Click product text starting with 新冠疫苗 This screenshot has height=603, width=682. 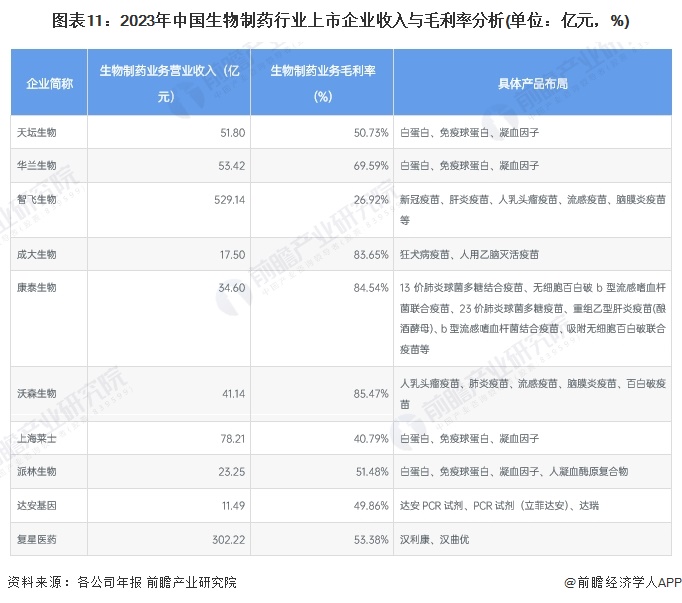pyautogui.click(x=533, y=210)
